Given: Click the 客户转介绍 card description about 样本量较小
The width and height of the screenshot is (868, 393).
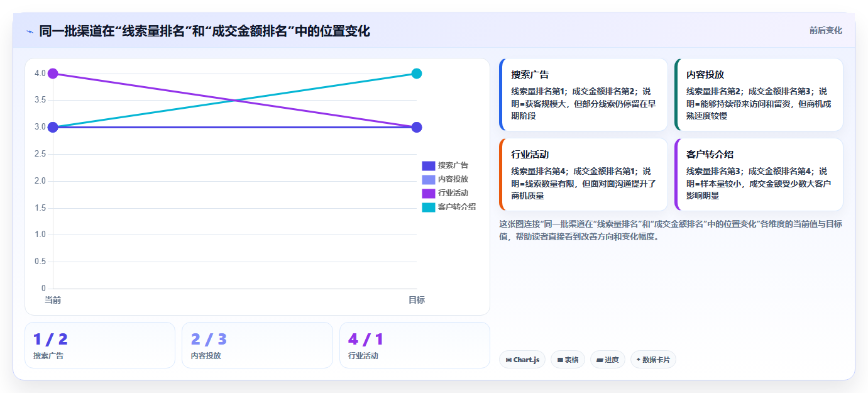Looking at the screenshot, I should coord(759,183).
